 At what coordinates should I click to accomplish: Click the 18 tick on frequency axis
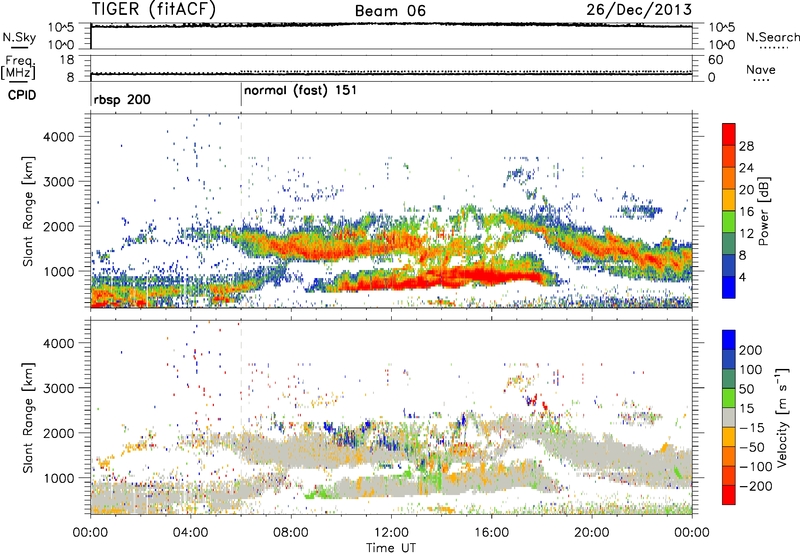[x=67, y=60]
